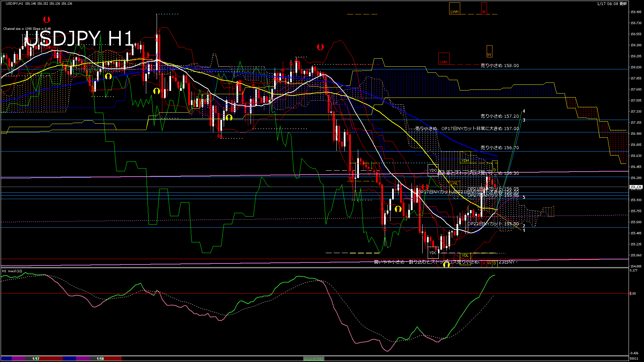Click the Channel size = 1390 label
The height and width of the screenshot is (362, 644).
point(27,29)
